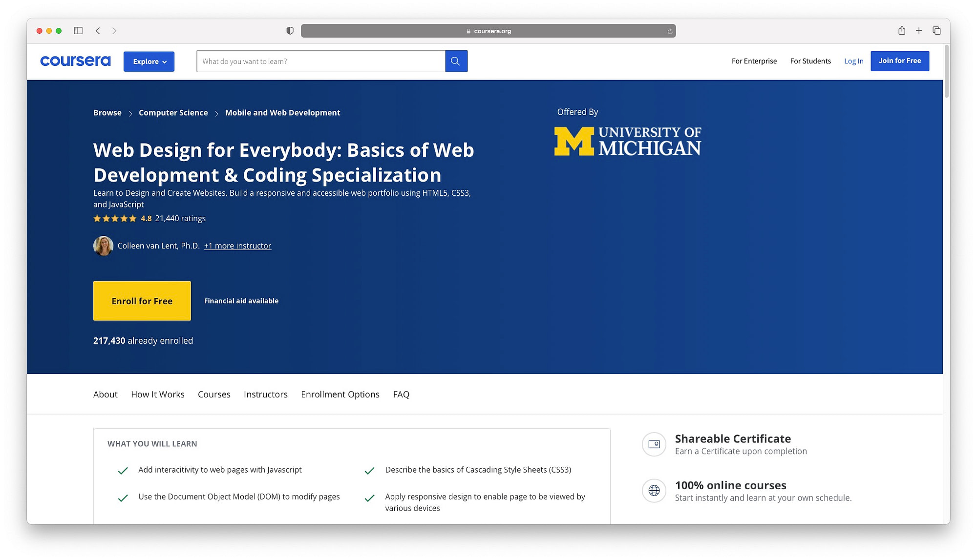
Task: Click the browser tab split icon
Action: 78,30
